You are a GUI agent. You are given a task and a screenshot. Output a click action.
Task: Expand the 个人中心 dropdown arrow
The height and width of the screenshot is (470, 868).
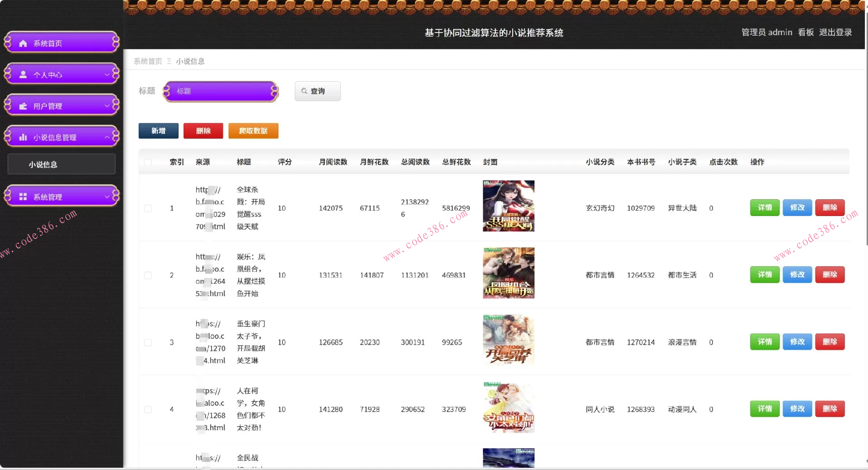[107, 74]
